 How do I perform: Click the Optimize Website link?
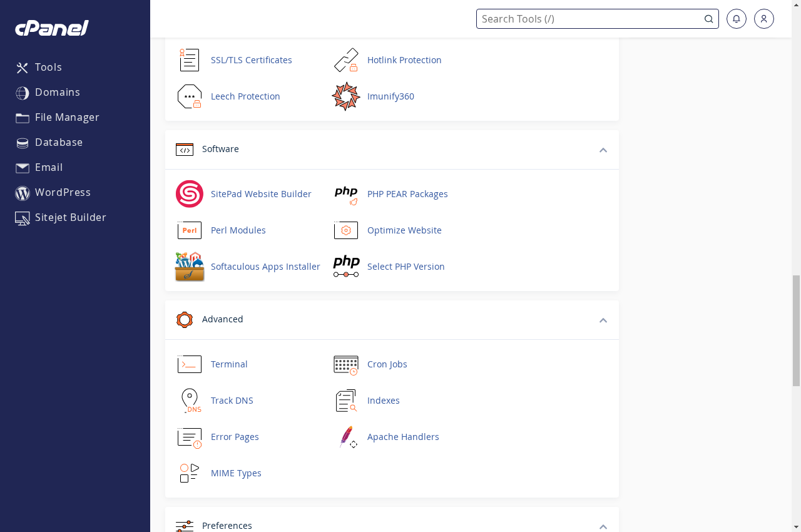(x=404, y=230)
